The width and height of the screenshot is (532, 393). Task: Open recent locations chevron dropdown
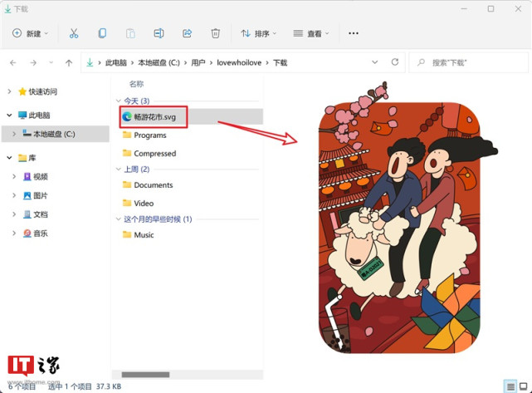(x=51, y=62)
